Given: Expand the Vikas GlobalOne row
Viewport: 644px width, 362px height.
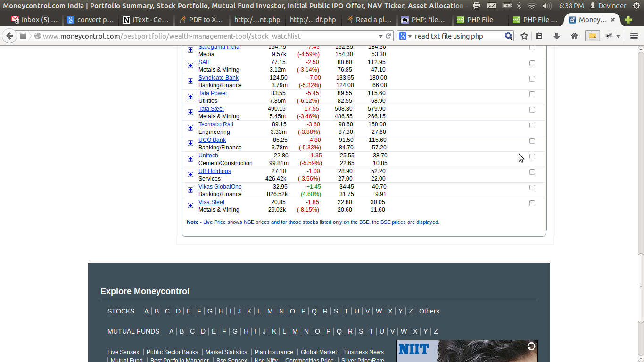Looking at the screenshot, I should click(190, 190).
